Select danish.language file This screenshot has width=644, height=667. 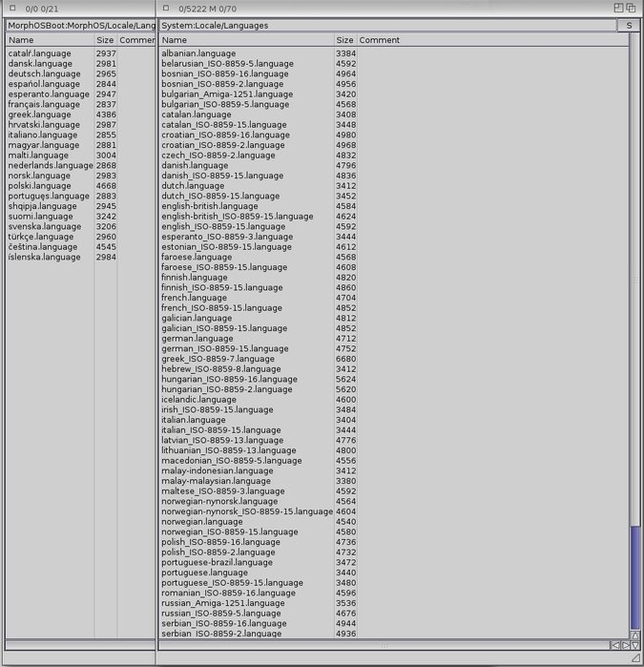(195, 165)
